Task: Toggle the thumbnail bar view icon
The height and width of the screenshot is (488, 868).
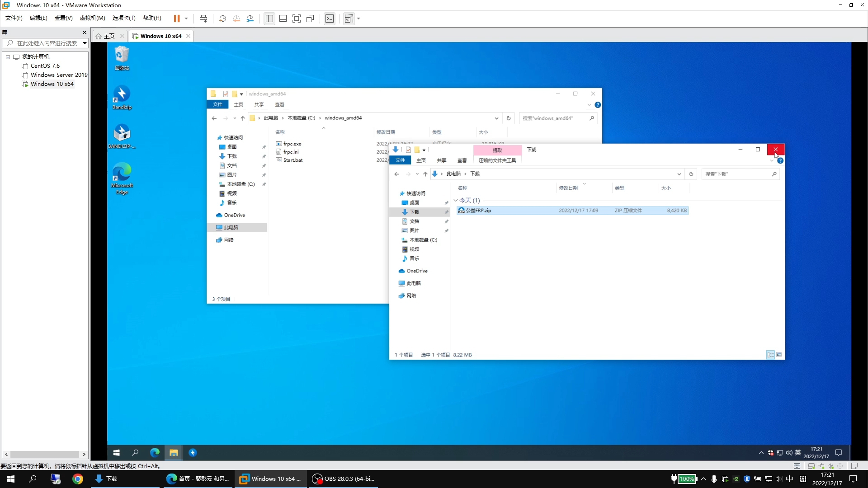Action: tap(283, 19)
